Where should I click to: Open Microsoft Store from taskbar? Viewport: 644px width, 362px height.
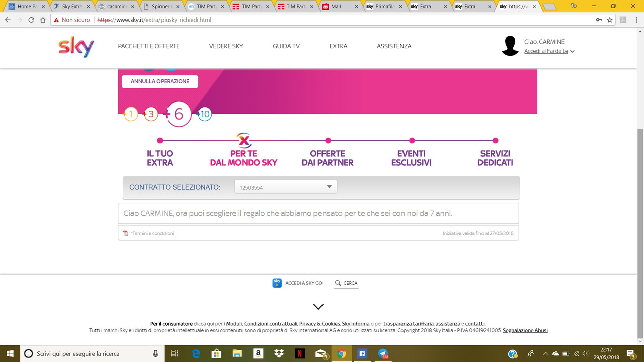[217, 353]
